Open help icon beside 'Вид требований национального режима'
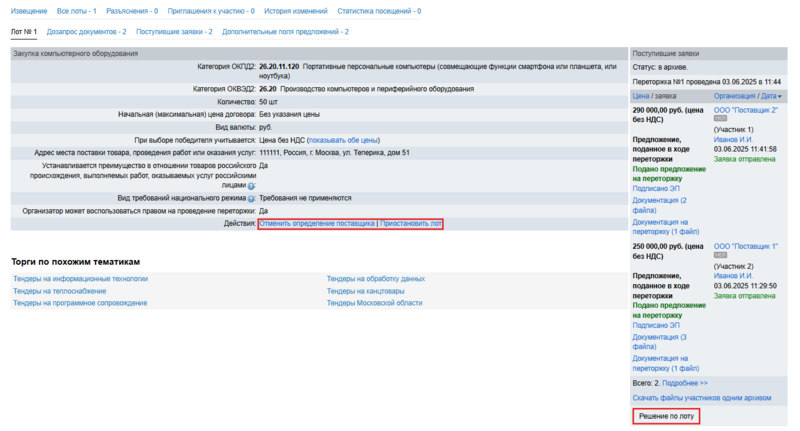The height and width of the screenshot is (431, 800). pyautogui.click(x=251, y=198)
